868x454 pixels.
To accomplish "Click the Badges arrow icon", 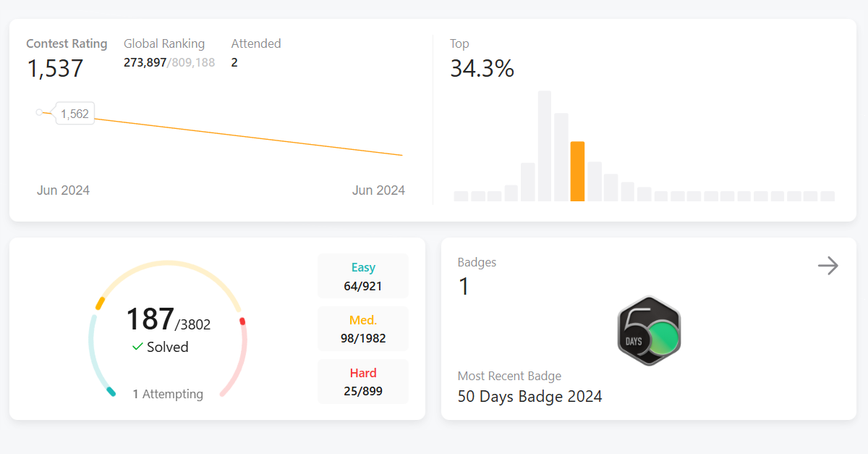I will [x=827, y=266].
